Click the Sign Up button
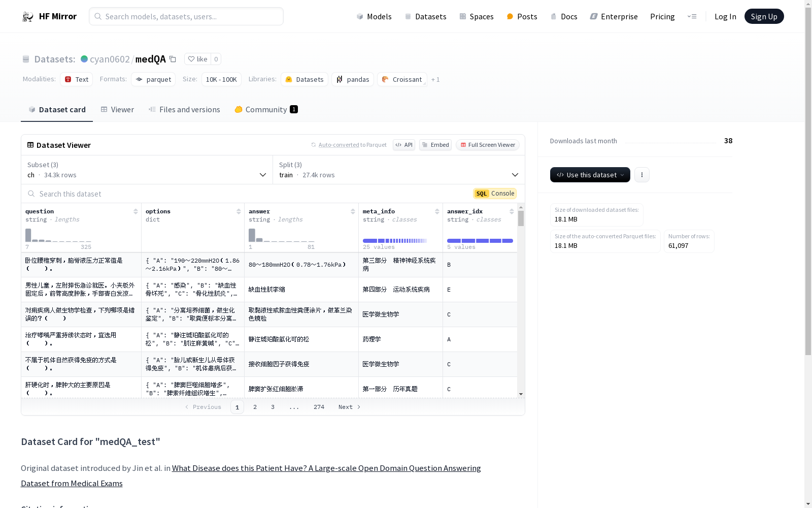 tap(764, 16)
